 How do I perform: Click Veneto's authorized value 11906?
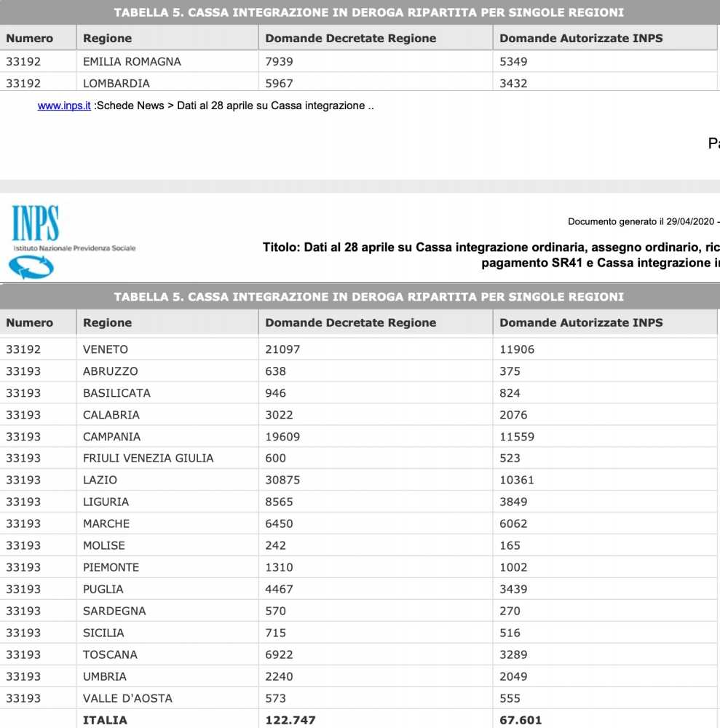pyautogui.click(x=517, y=349)
